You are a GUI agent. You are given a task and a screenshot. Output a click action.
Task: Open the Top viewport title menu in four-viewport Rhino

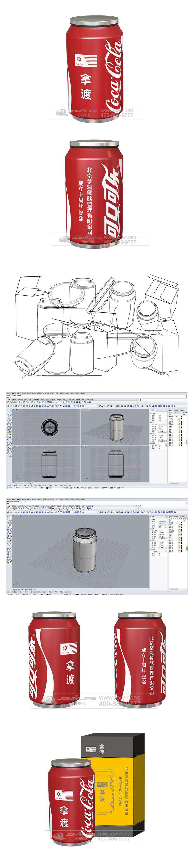tap(15, 410)
